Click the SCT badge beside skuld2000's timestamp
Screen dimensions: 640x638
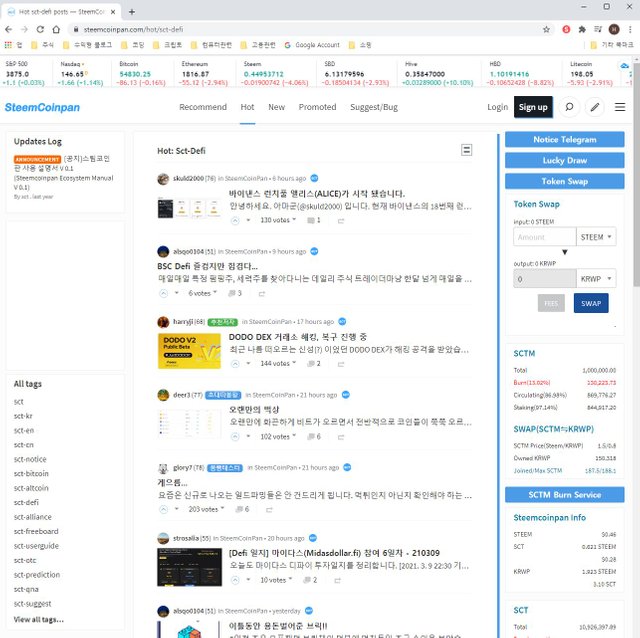tap(314, 178)
